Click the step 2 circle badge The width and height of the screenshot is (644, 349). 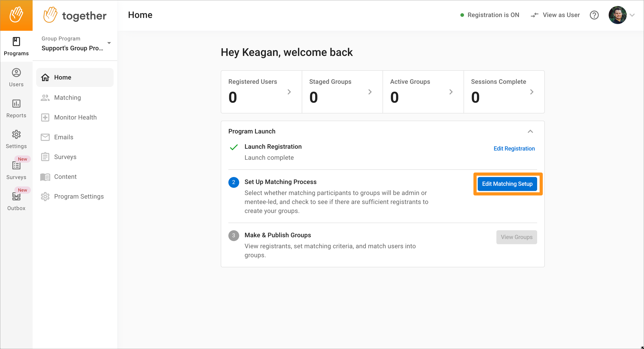234,182
